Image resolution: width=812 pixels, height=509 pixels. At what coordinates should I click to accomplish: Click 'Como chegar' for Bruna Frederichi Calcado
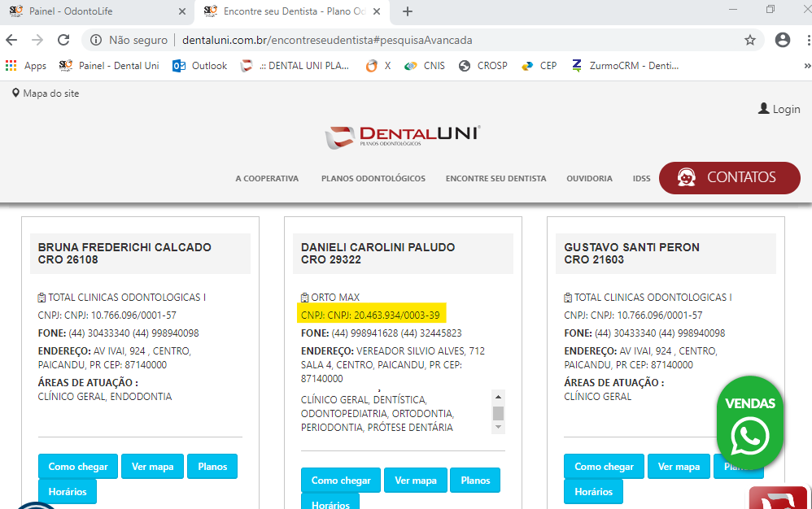coord(78,467)
